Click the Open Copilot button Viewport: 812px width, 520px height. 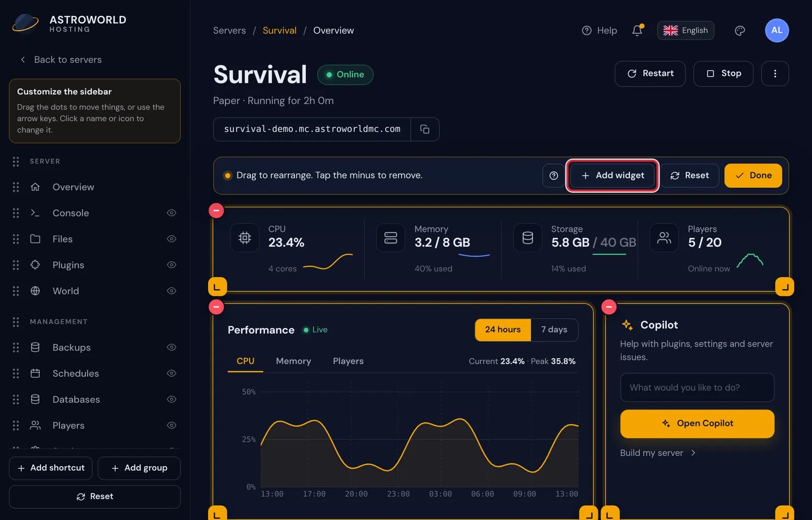[697, 424]
